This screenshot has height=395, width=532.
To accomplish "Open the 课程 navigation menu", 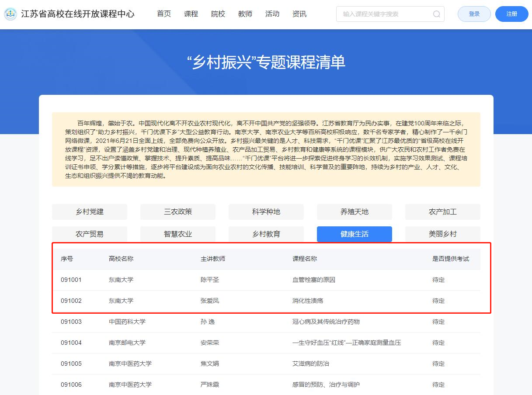I will click(x=191, y=14).
